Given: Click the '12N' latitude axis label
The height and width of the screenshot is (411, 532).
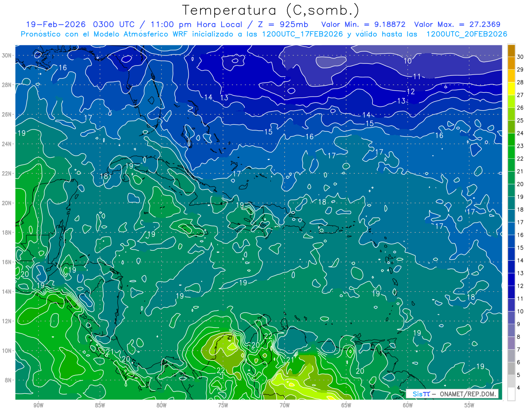Looking at the screenshot, I should point(7,321).
